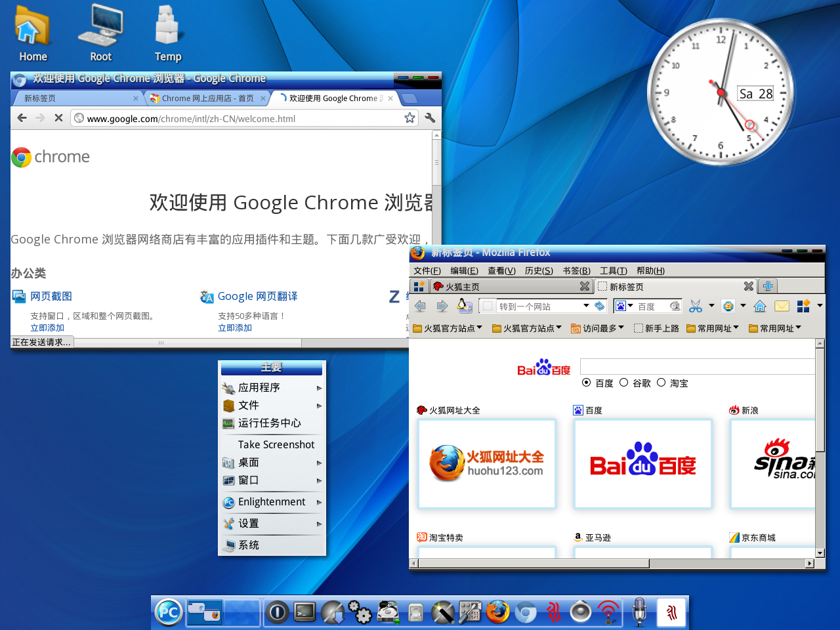Stop loading the page in Chrome
The height and width of the screenshot is (630, 840).
click(x=58, y=118)
